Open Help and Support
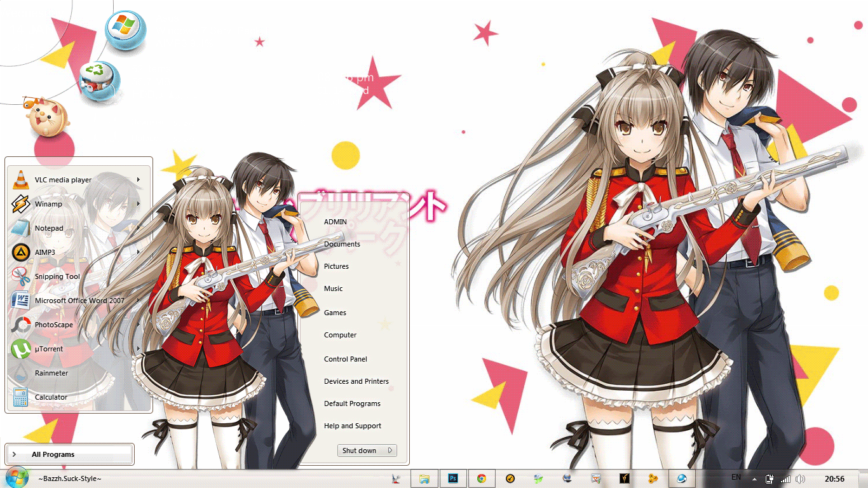The image size is (868, 488). pos(353,426)
